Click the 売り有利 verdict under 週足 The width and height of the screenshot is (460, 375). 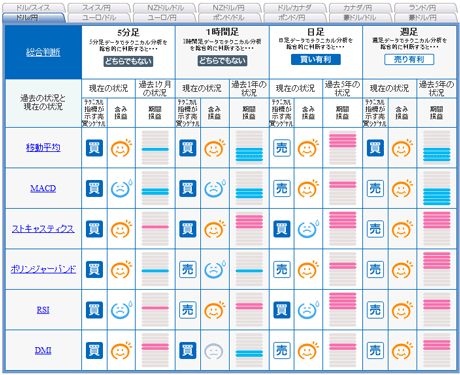[x=409, y=60]
